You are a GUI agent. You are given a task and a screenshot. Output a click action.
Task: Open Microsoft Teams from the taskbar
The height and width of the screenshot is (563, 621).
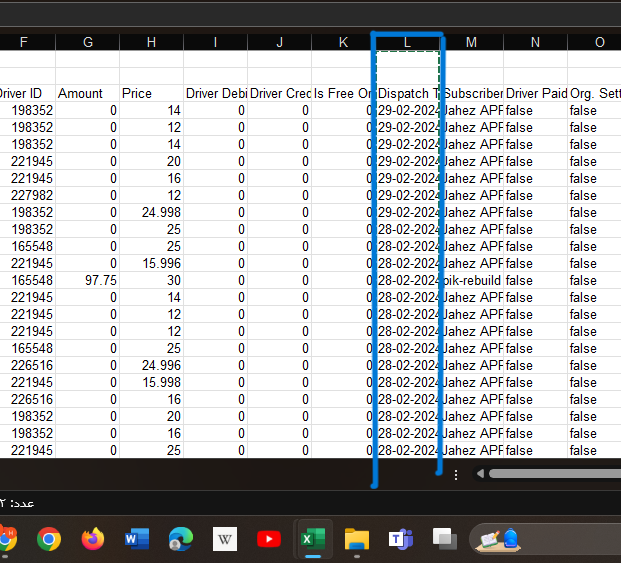(401, 539)
